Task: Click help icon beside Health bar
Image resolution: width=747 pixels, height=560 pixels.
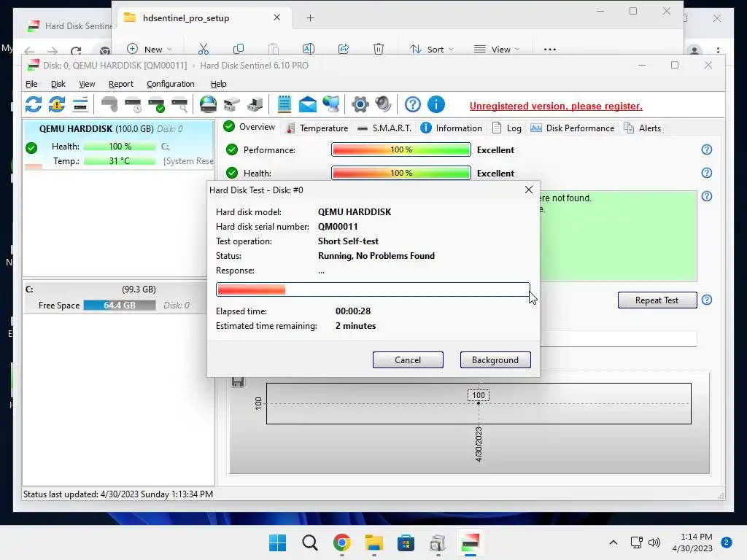Action: pos(706,173)
